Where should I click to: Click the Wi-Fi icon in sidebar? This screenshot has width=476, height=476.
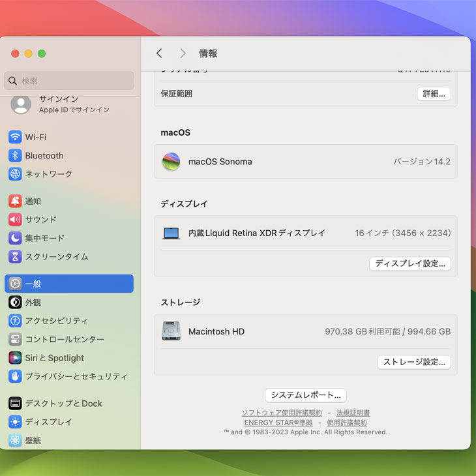pos(15,137)
